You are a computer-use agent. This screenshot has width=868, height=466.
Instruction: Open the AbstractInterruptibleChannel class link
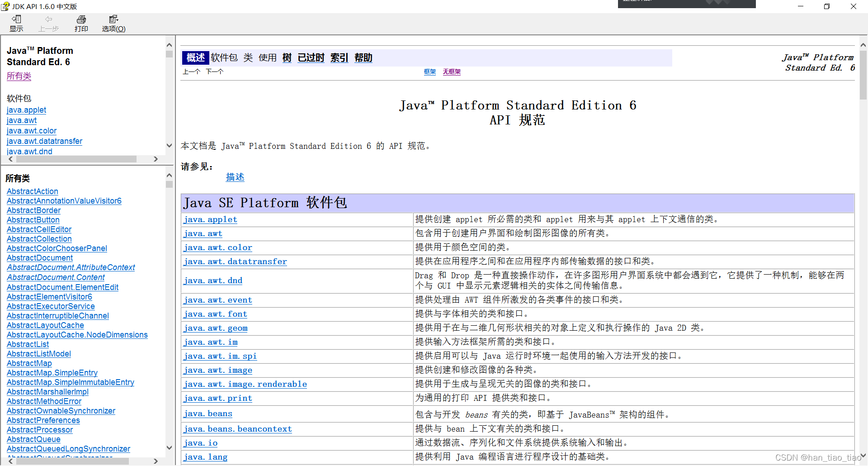click(58, 316)
